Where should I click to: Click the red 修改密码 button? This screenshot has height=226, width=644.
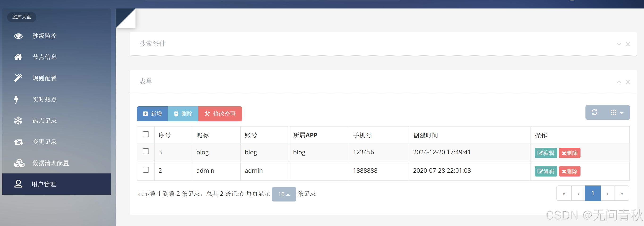[220, 114]
